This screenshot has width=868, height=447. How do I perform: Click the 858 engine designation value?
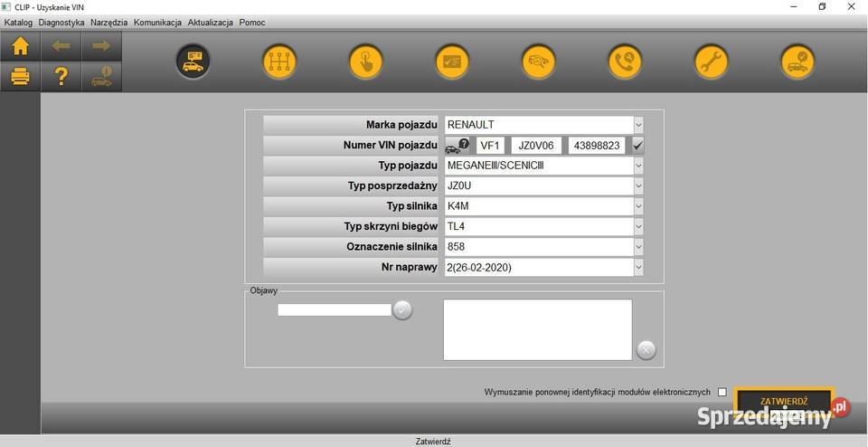456,246
